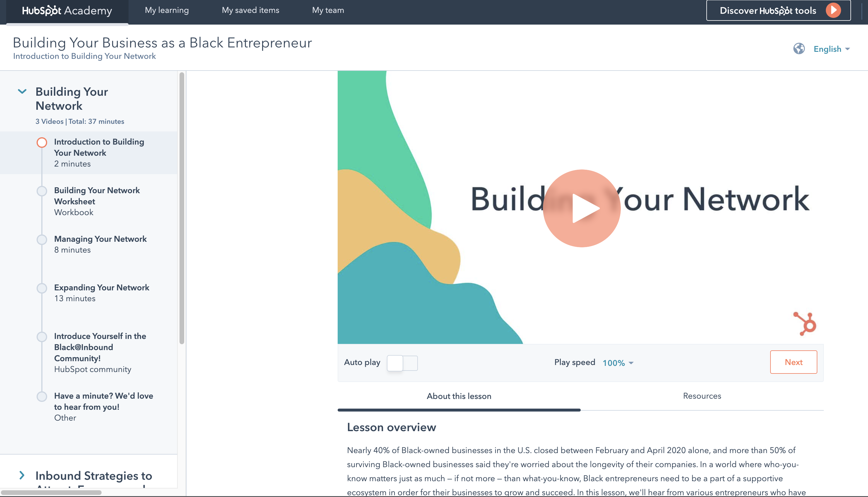Click the Introduction lesson status circle
This screenshot has width=868, height=497.
42,142
